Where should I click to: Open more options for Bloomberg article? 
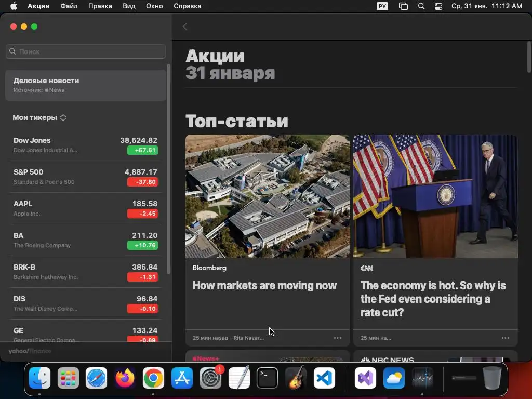click(x=338, y=338)
